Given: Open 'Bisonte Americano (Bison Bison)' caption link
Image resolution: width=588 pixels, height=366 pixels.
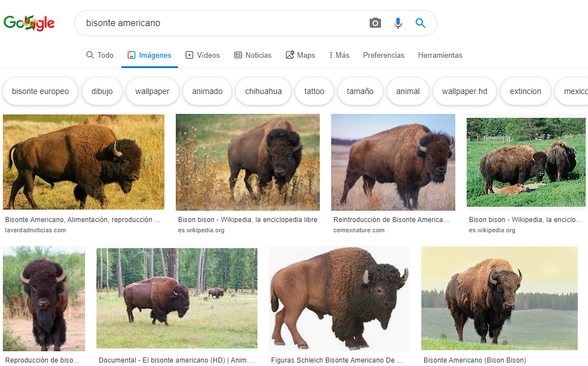Looking at the screenshot, I should click(475, 360).
